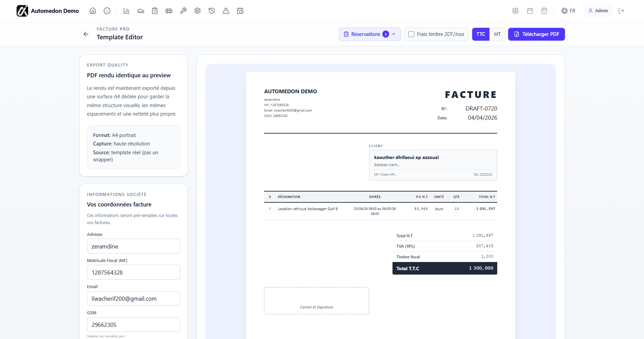Go back using the arrow near Template Editor

pyautogui.click(x=86, y=34)
